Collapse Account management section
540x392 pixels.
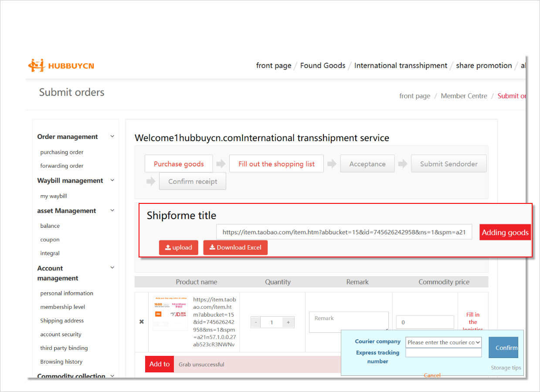112,268
